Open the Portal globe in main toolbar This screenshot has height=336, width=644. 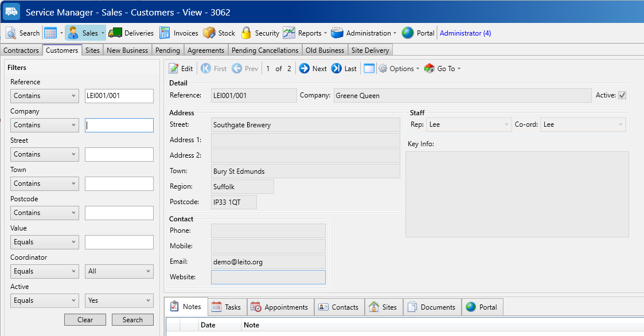click(x=408, y=33)
